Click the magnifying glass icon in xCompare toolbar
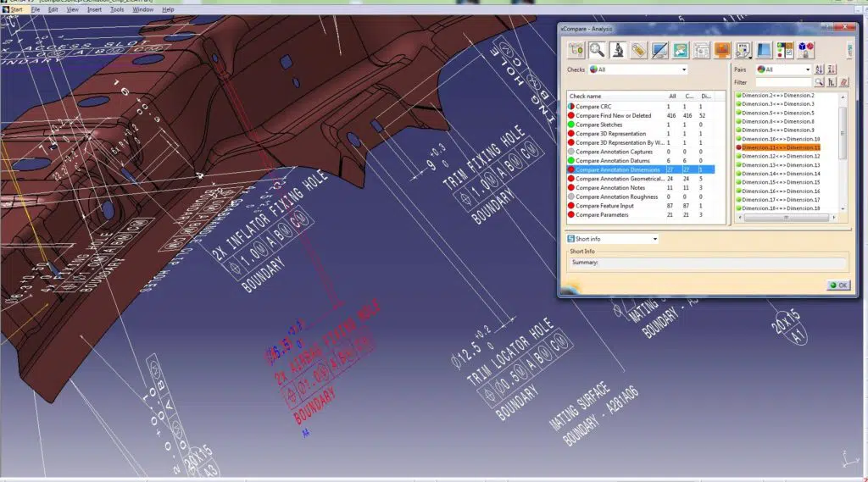This screenshot has width=868, height=482. (597, 50)
